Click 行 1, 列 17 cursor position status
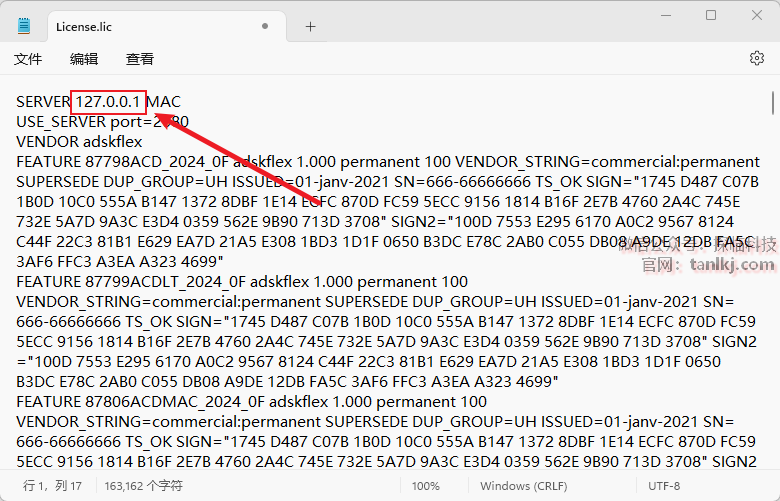This screenshot has height=501, width=780. point(52,486)
